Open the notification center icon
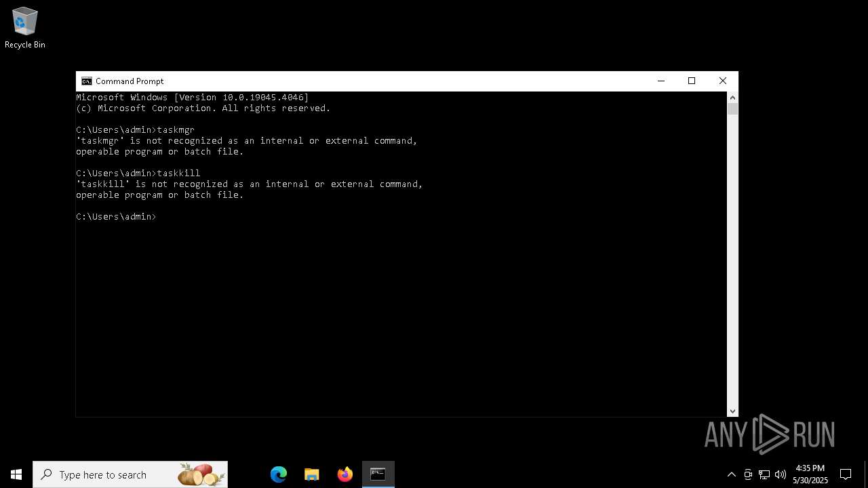The width and height of the screenshot is (868, 488). (x=846, y=474)
